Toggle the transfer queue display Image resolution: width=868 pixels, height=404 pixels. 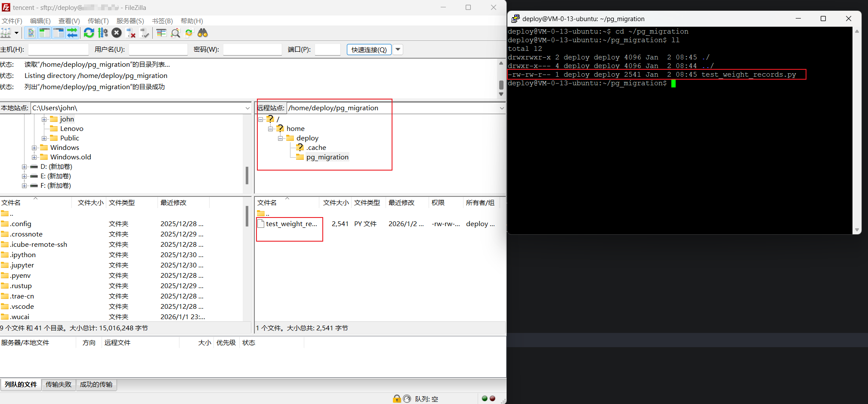point(72,33)
